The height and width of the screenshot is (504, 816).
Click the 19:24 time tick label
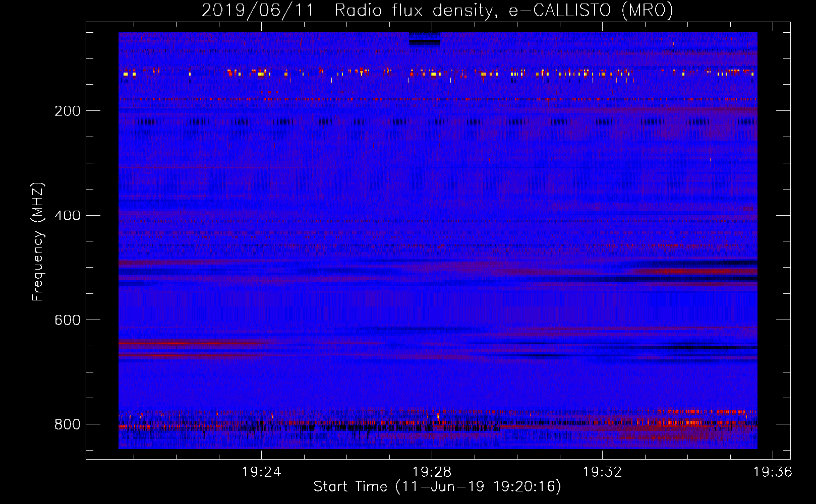pyautogui.click(x=261, y=472)
